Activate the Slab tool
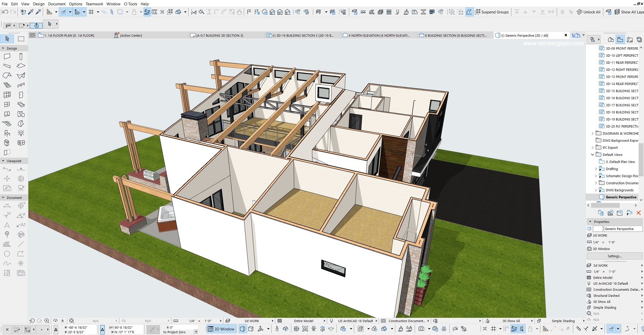The image size is (644, 335). tap(21, 66)
